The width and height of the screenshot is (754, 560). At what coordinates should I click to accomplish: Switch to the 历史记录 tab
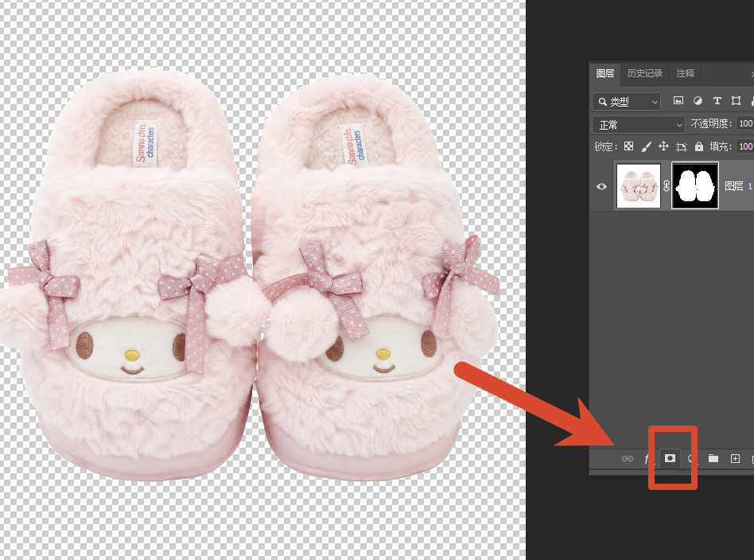645,73
